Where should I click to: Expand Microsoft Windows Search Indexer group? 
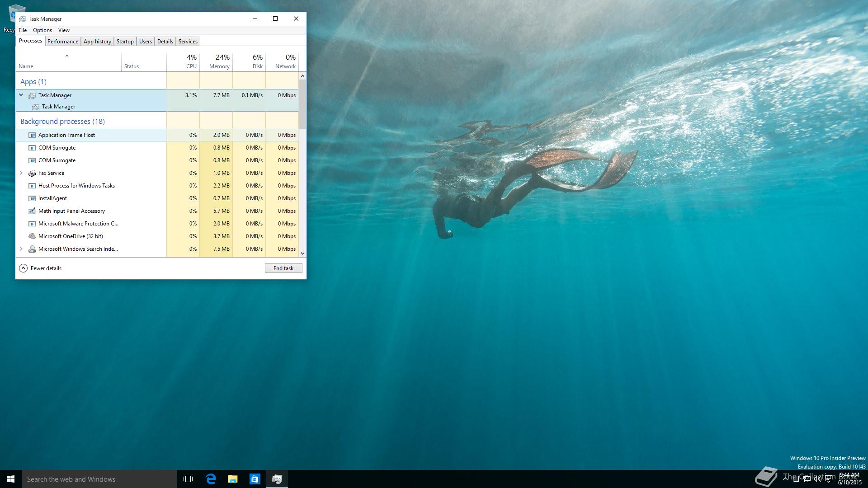pos(21,249)
